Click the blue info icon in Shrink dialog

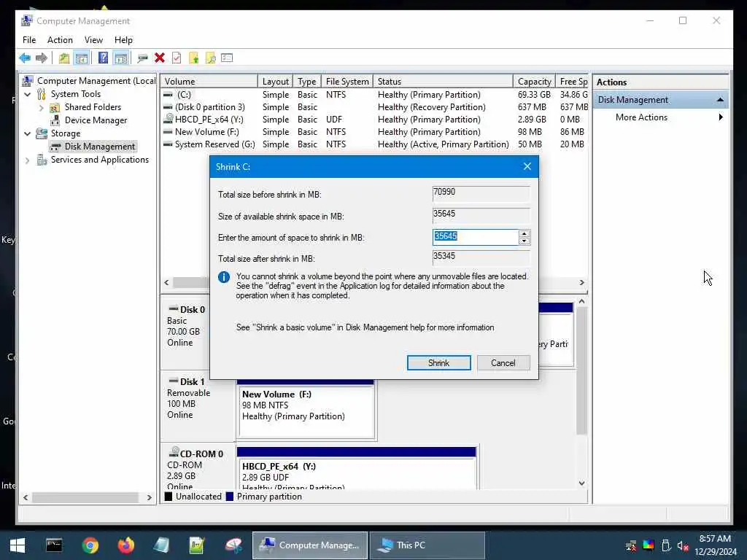click(x=223, y=277)
